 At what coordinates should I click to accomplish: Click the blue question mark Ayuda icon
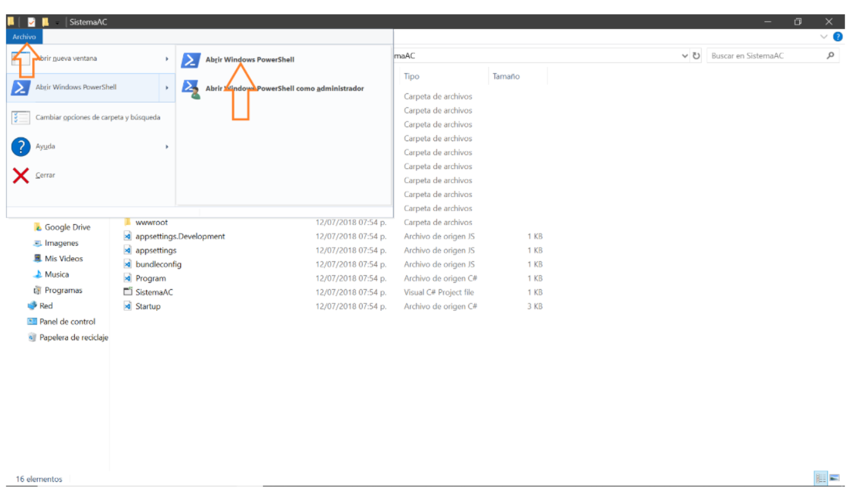[x=20, y=147]
